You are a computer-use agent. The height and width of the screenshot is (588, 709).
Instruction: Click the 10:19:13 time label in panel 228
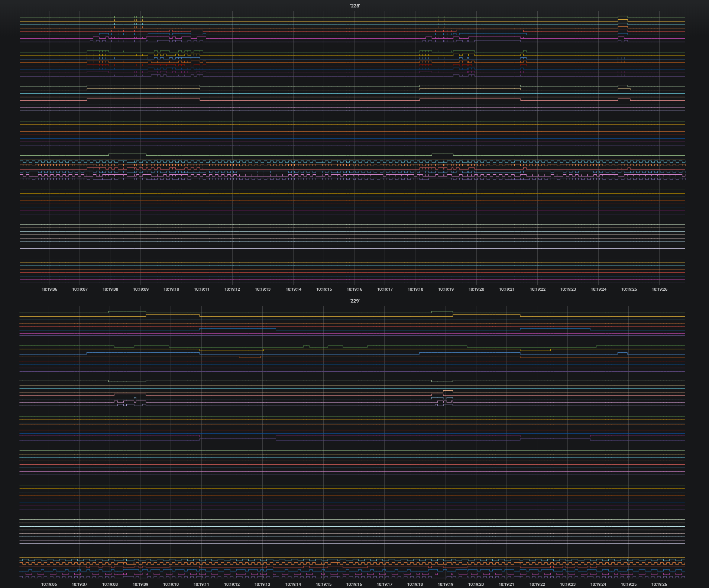pos(263,289)
